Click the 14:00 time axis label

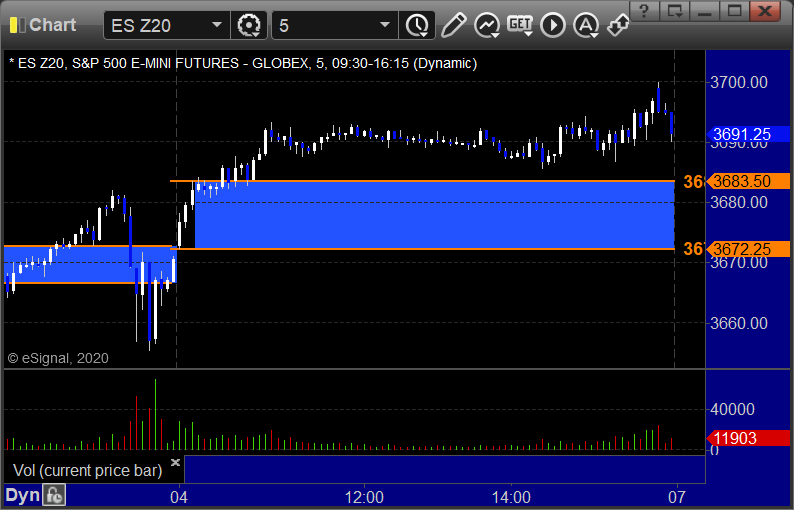click(x=511, y=497)
